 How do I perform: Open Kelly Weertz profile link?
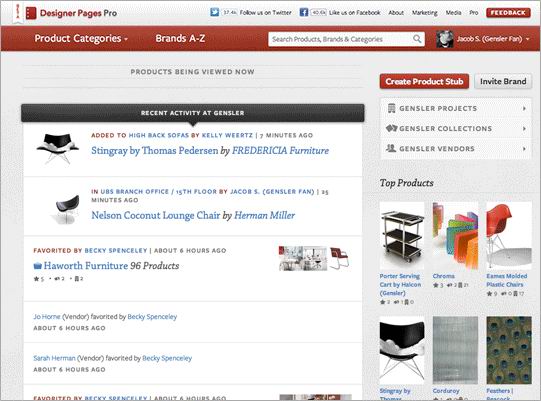pyautogui.click(x=227, y=135)
